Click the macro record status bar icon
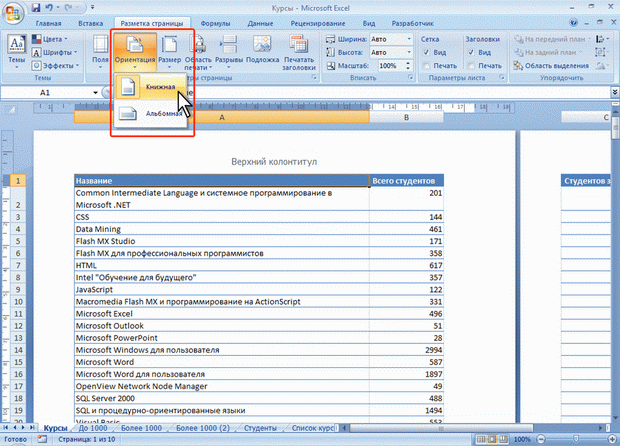The image size is (620, 446). (x=42, y=439)
